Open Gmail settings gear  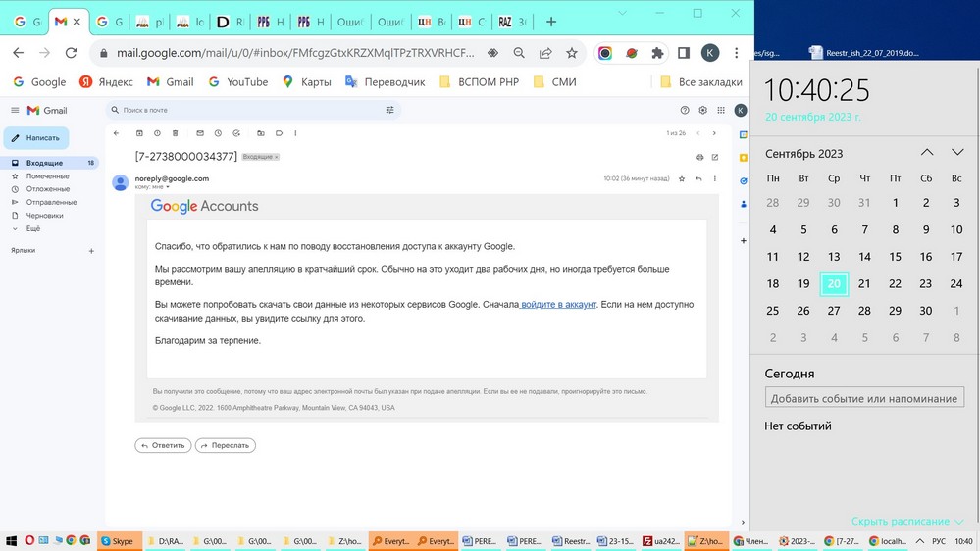pyautogui.click(x=703, y=110)
